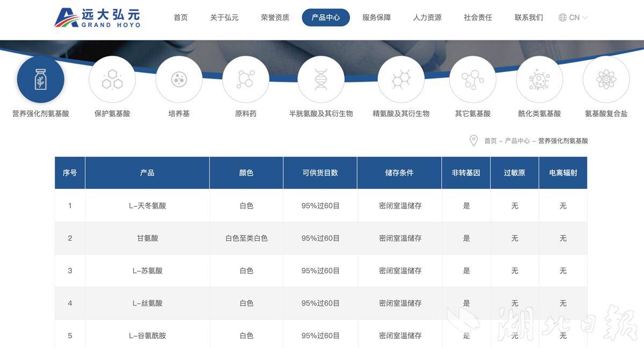Click the 产品中心 breadcrumb link

pos(517,141)
